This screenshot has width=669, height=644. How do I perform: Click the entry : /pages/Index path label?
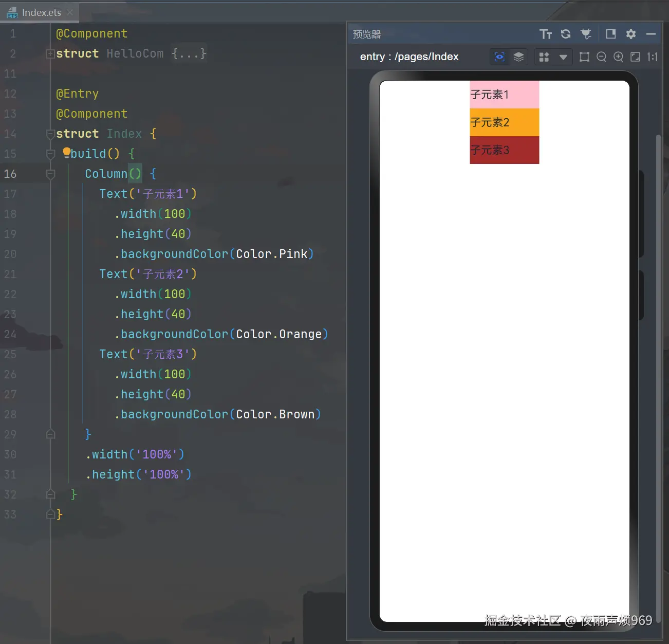pyautogui.click(x=410, y=57)
